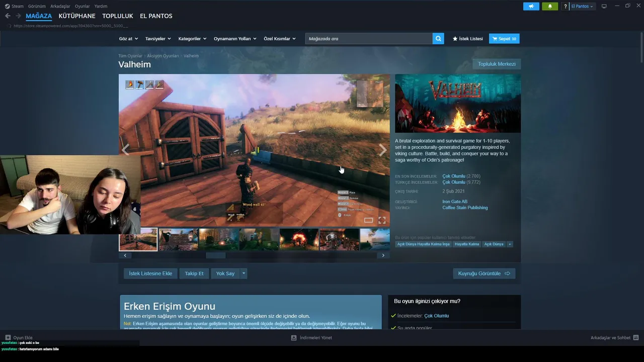
Task: Open İndirmeleri Yönet downloads
Action: 311,338
